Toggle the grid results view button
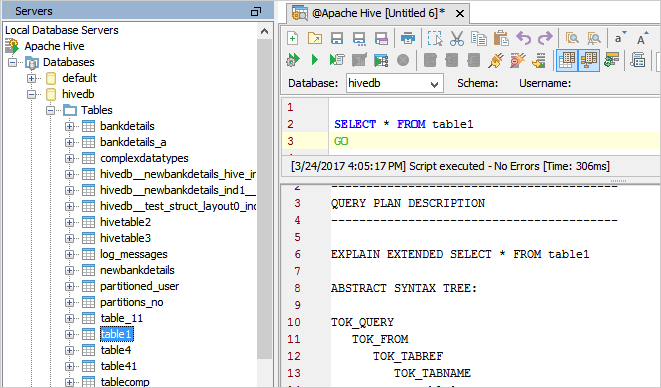 (x=567, y=60)
